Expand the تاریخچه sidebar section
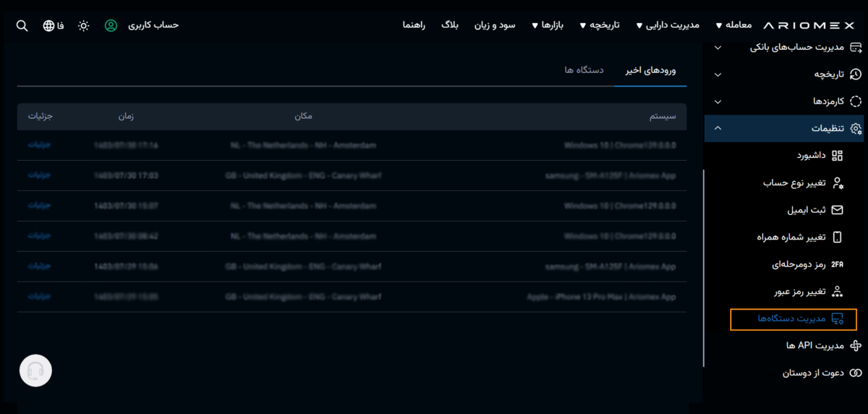The image size is (868, 414). tap(718, 74)
